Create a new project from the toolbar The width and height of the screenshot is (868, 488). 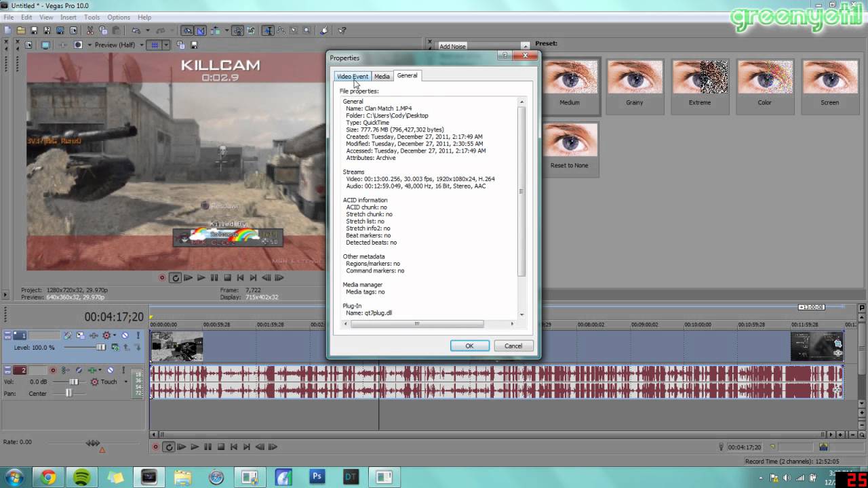coord(7,30)
